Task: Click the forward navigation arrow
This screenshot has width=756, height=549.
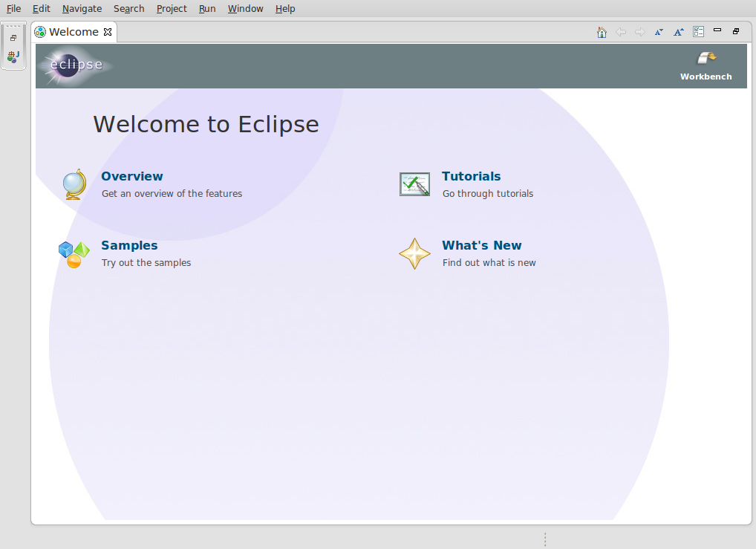Action: (640, 32)
